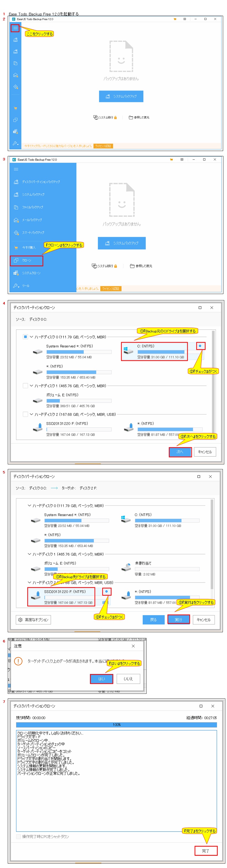Image resolution: width=227 pixels, height=868 pixels.
Task: Click shopping cart icon in collapsed sidebar
Action: 15,108
